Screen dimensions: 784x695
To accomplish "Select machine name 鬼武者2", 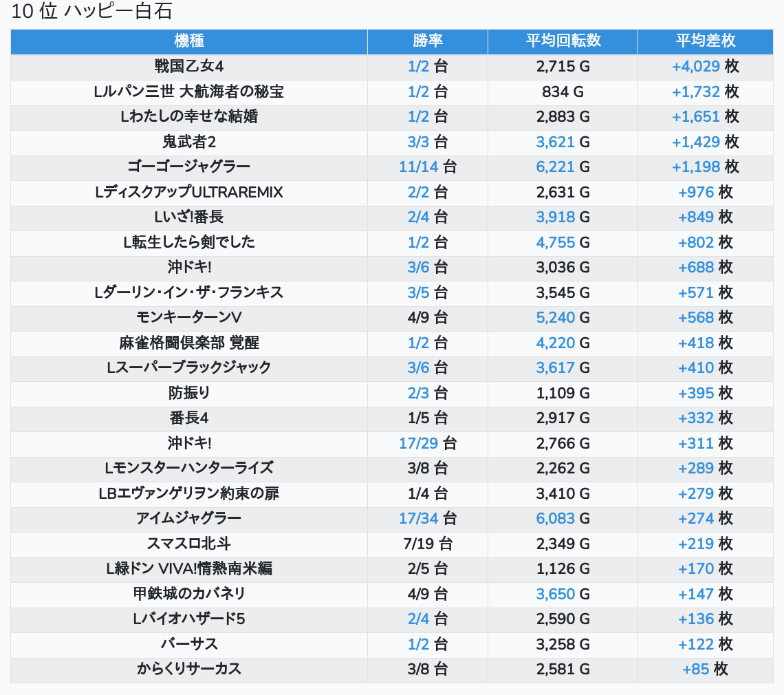I will point(189,142).
